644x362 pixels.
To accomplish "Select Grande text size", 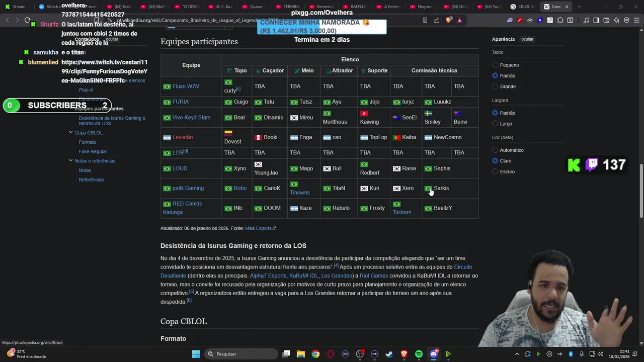I will pyautogui.click(x=495, y=86).
